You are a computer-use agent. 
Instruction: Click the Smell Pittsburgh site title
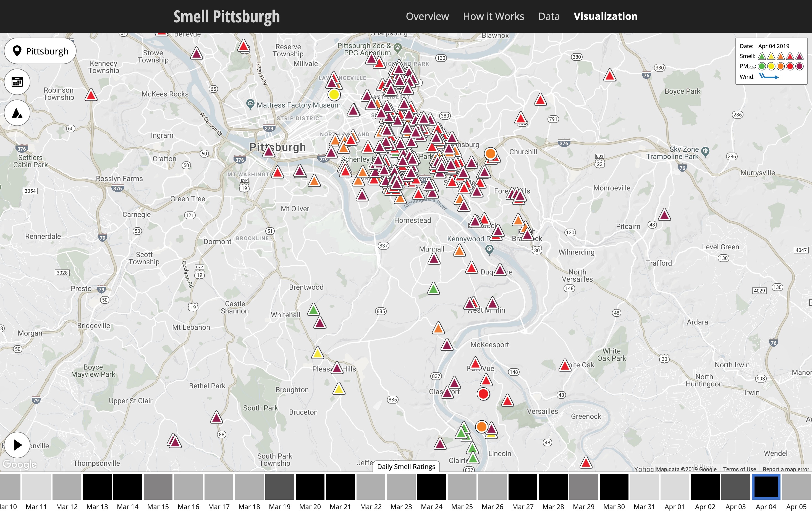pyautogui.click(x=226, y=17)
